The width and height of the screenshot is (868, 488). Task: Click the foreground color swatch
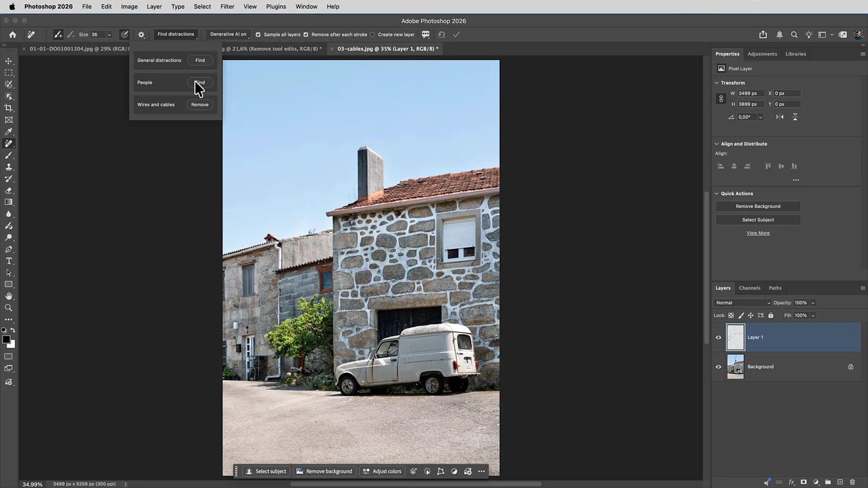pos(6,339)
